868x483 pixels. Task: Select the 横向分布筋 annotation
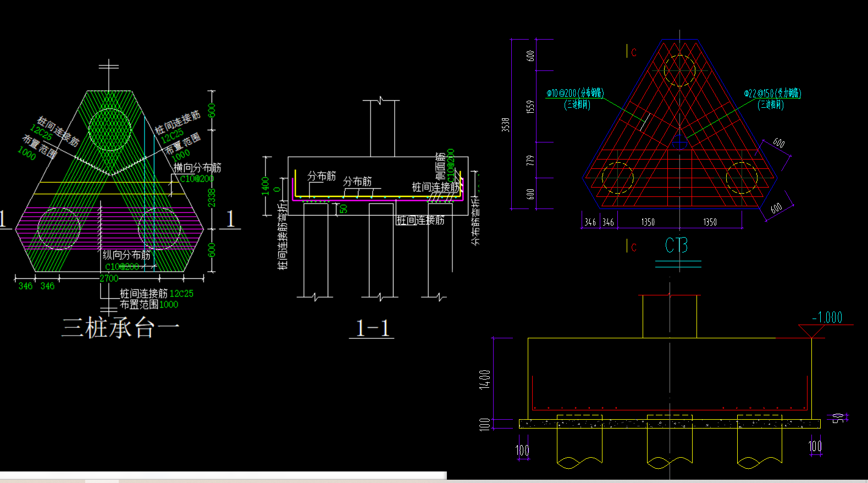(197, 168)
